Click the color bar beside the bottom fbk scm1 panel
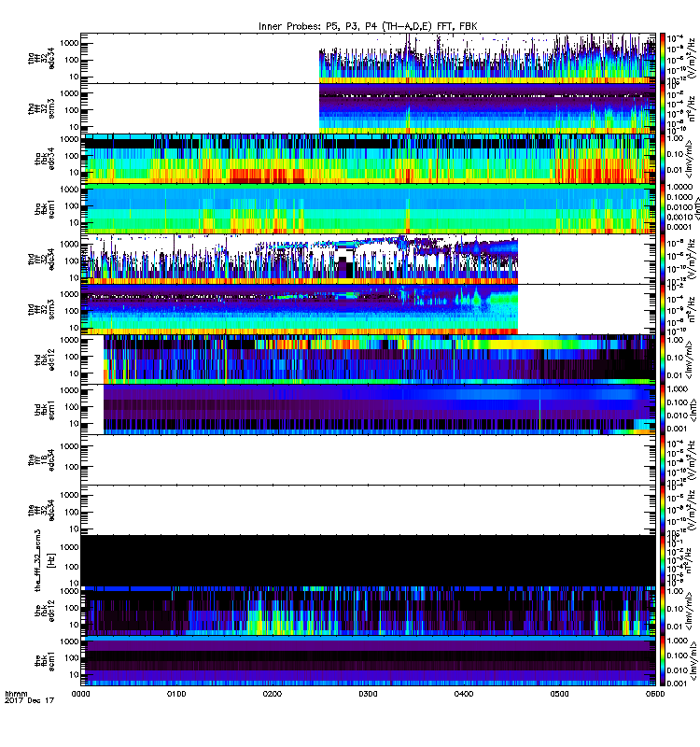 (662, 661)
